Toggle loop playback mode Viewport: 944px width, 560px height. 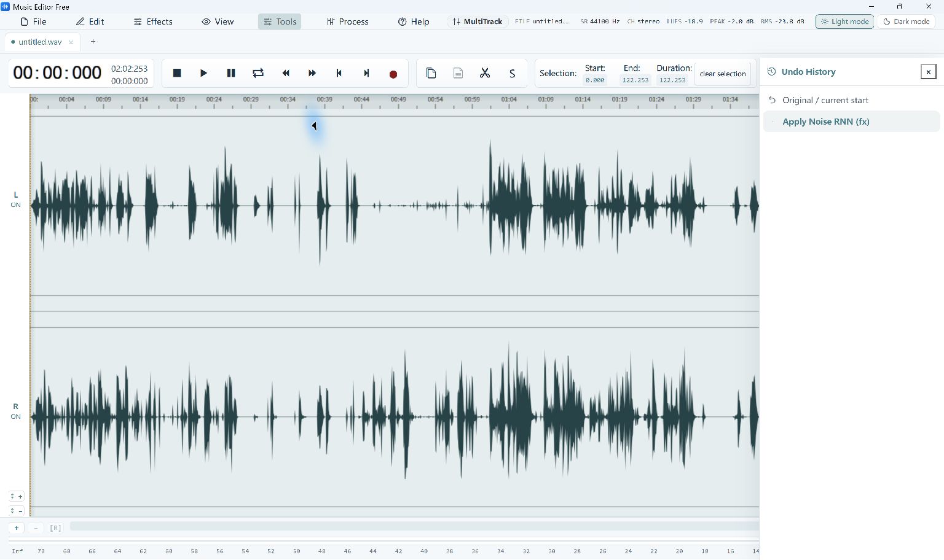[258, 73]
